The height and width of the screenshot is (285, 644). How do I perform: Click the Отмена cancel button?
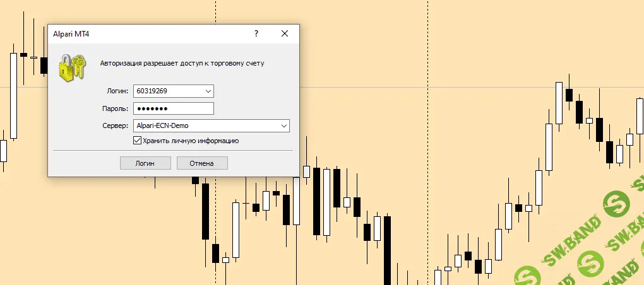(x=202, y=163)
